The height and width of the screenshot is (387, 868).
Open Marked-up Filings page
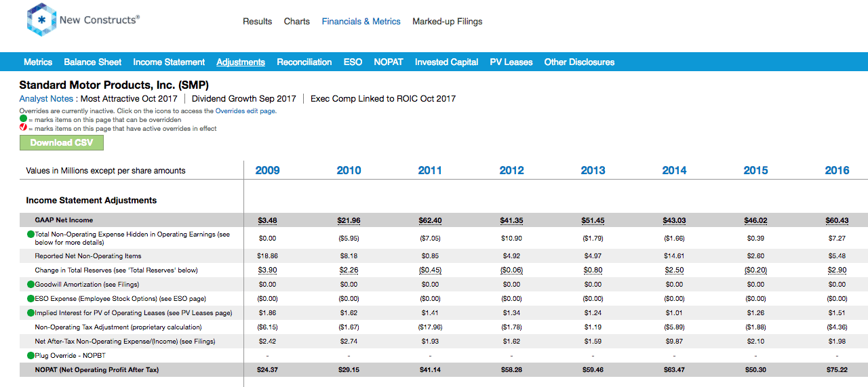pos(448,22)
